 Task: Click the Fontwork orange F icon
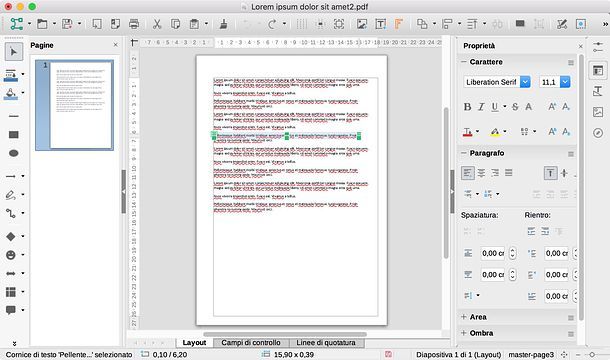coord(399,24)
